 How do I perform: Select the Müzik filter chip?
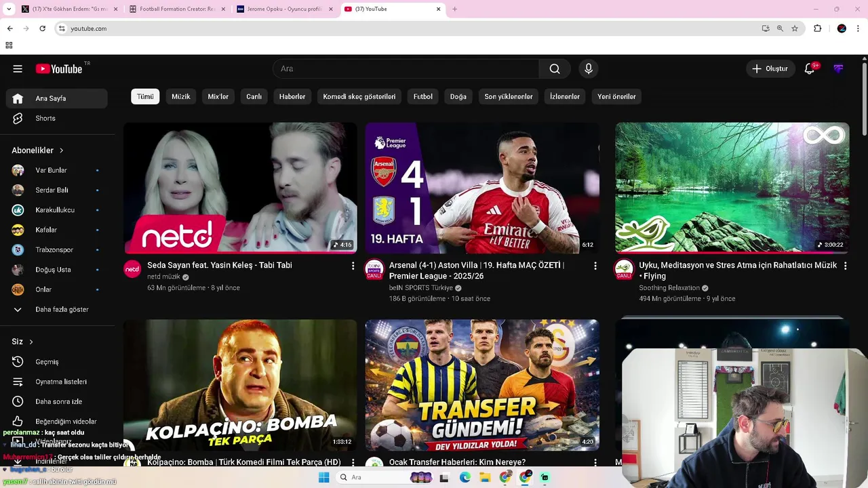click(181, 96)
